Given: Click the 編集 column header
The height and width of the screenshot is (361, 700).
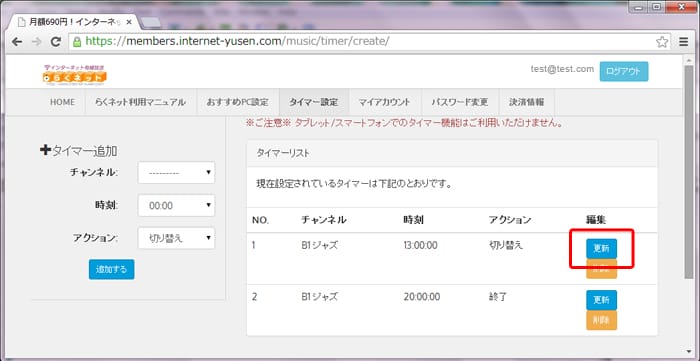Looking at the screenshot, I should tap(596, 220).
